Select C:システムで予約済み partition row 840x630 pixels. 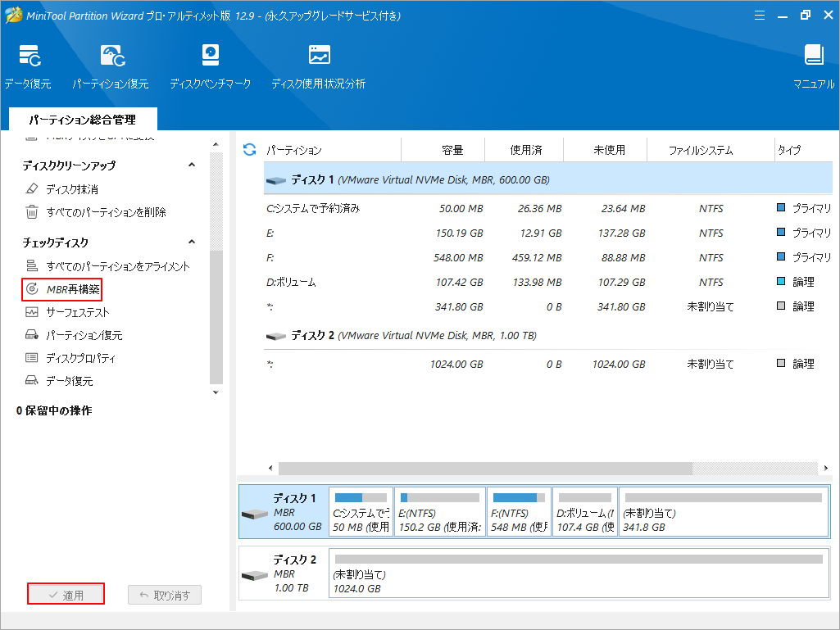(x=548, y=208)
